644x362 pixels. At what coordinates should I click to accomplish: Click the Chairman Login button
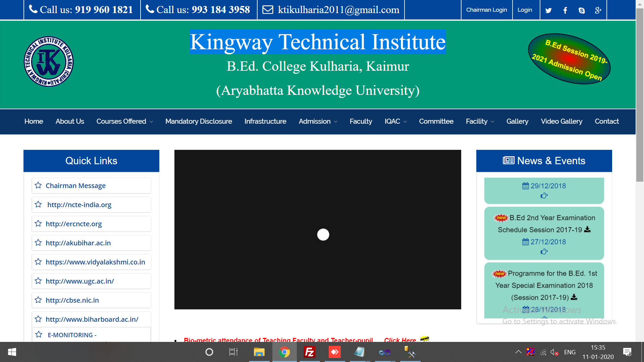pos(486,10)
